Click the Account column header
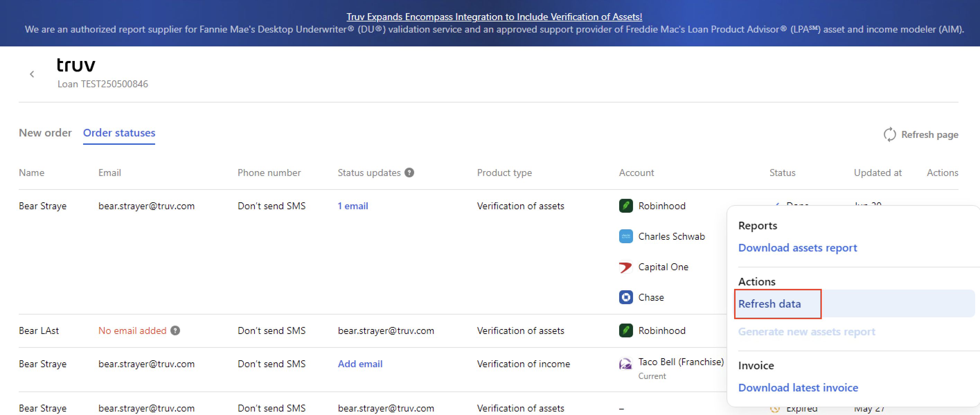Viewport: 980px width, 415px height. tap(636, 173)
